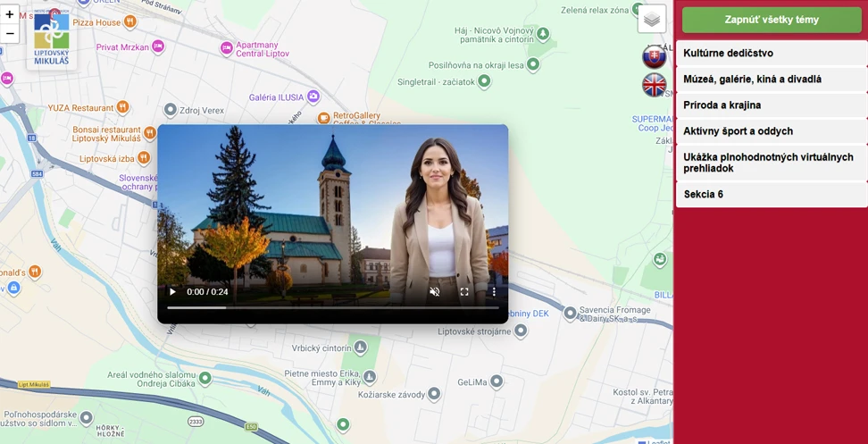The width and height of the screenshot is (868, 444).
Task: Click Háj - Nicovô memorial marker
Action: click(x=543, y=34)
